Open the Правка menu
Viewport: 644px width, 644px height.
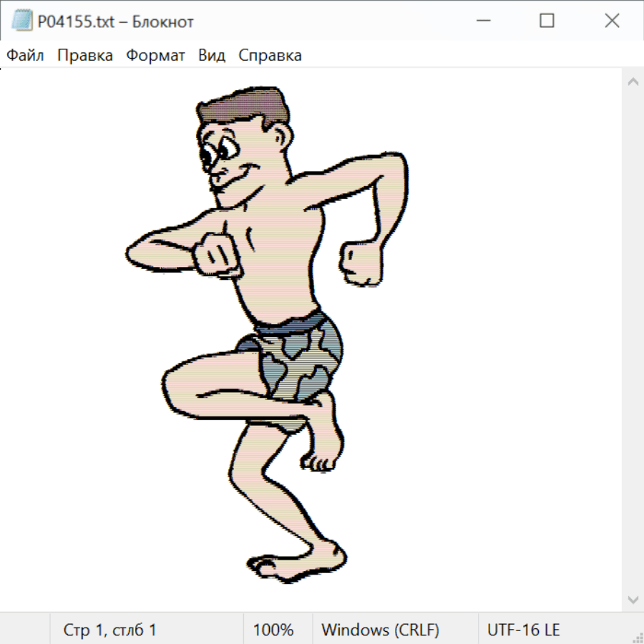(85, 56)
